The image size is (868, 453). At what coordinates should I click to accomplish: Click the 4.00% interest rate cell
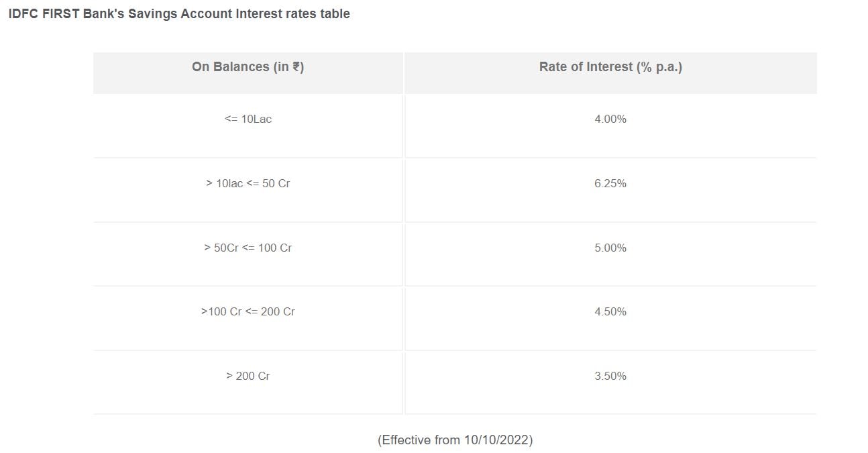[610, 119]
